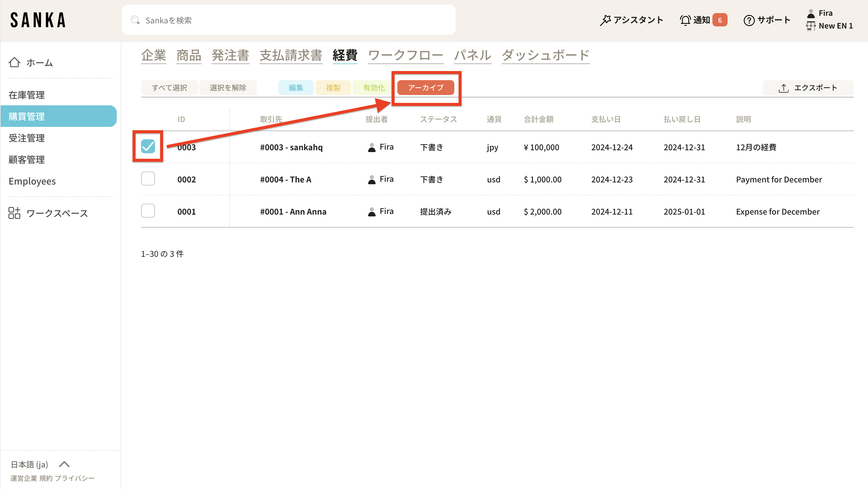The image size is (868, 489).
Task: Open Support question mark icon
Action: pyautogui.click(x=749, y=20)
